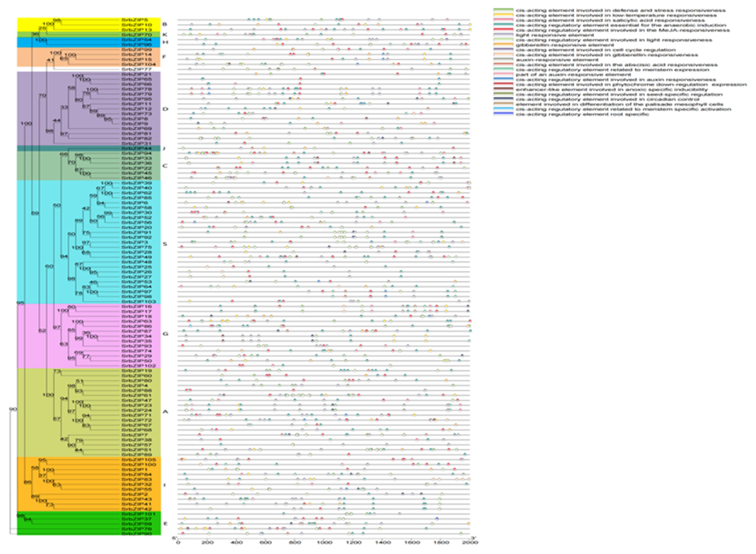
Task: Click the group S clade letter
Action: (x=165, y=244)
